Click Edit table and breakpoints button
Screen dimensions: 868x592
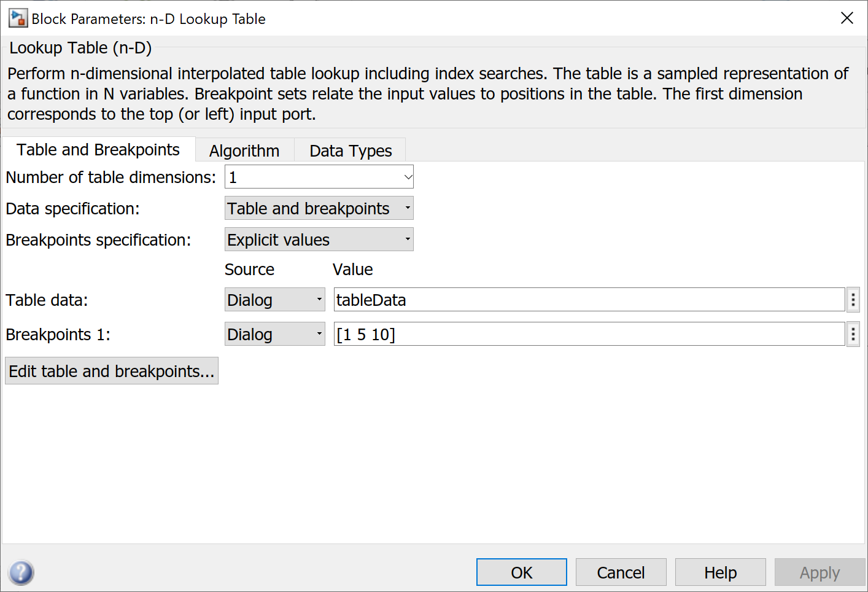[x=111, y=370]
